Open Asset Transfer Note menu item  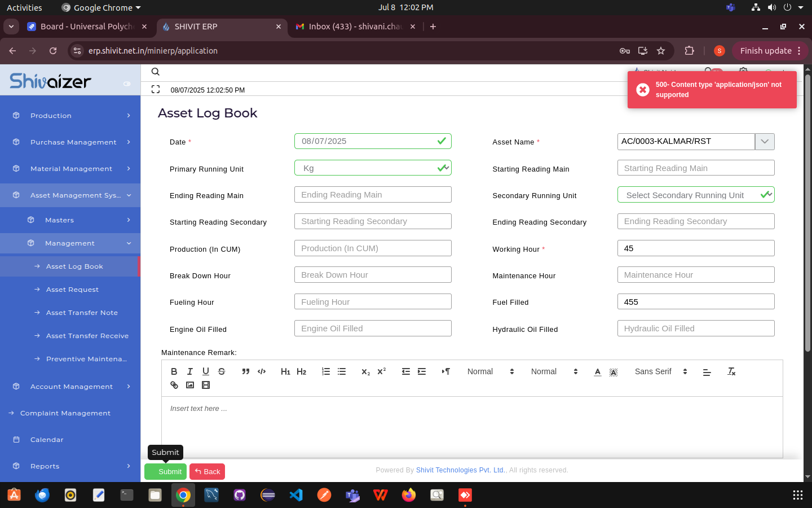click(x=82, y=313)
